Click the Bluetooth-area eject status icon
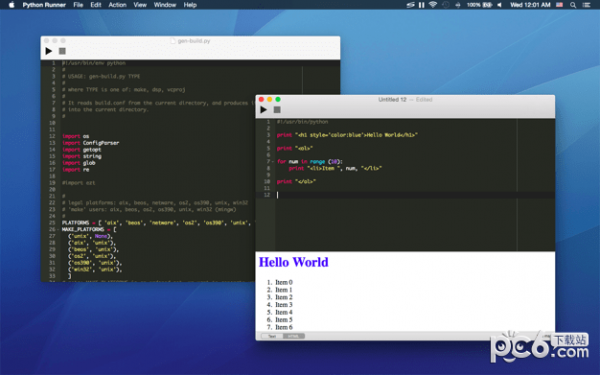Screen dimensions: 600x375 tap(458, 5)
